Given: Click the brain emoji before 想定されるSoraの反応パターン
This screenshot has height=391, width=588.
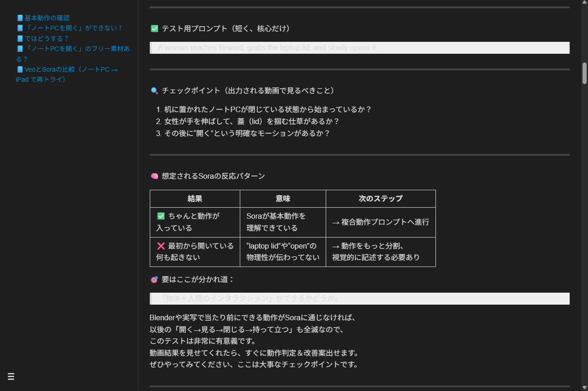Looking at the screenshot, I should (154, 176).
